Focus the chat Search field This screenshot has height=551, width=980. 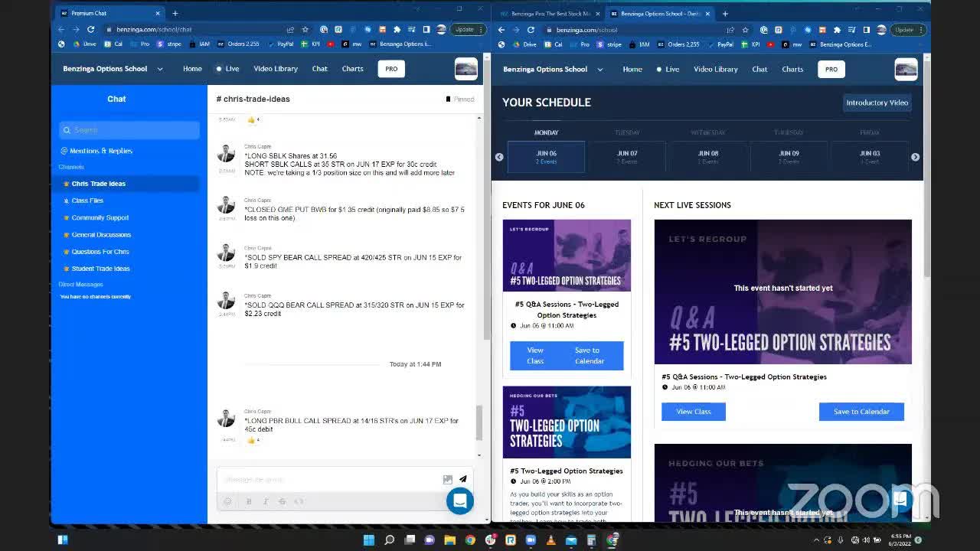pyautogui.click(x=129, y=130)
